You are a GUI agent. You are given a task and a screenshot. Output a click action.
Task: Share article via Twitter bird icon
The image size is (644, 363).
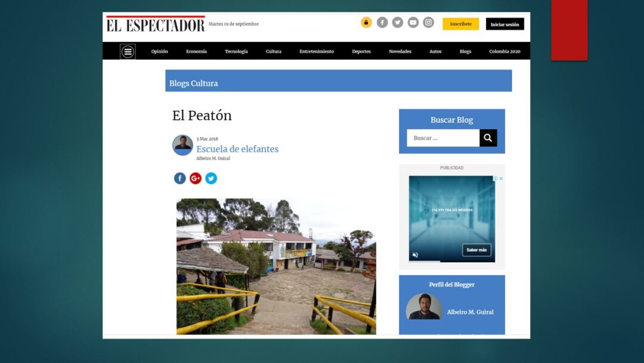211,178
